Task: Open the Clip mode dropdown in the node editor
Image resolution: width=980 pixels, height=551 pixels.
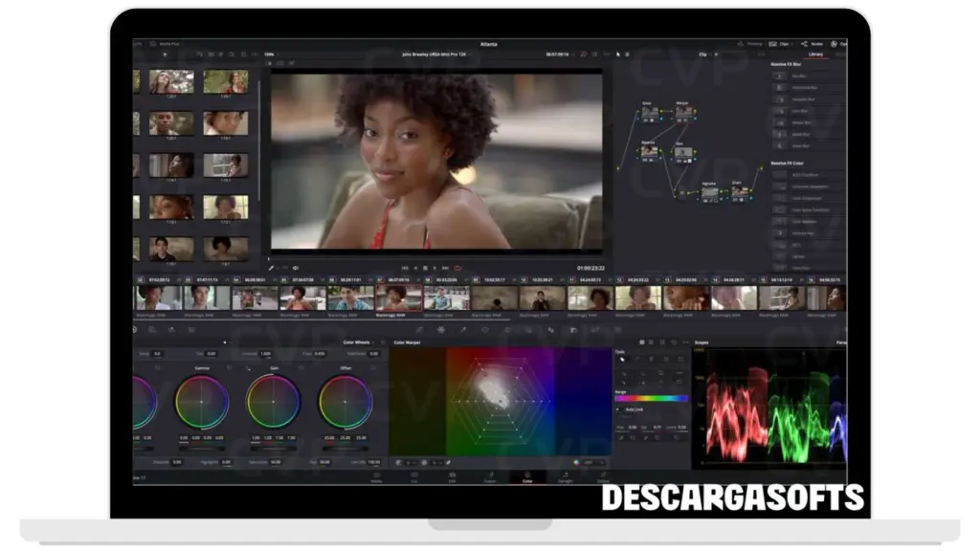Action: 707,55
